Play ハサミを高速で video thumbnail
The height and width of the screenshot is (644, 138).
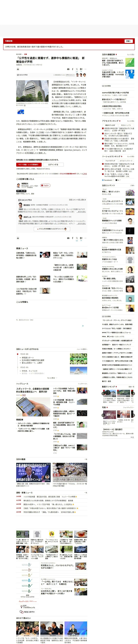(70, 472)
